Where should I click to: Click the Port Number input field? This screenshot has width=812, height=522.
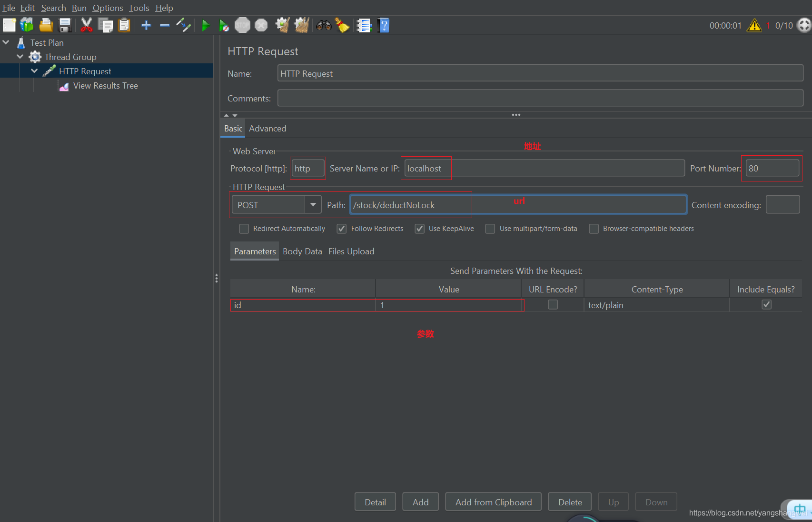tap(772, 169)
